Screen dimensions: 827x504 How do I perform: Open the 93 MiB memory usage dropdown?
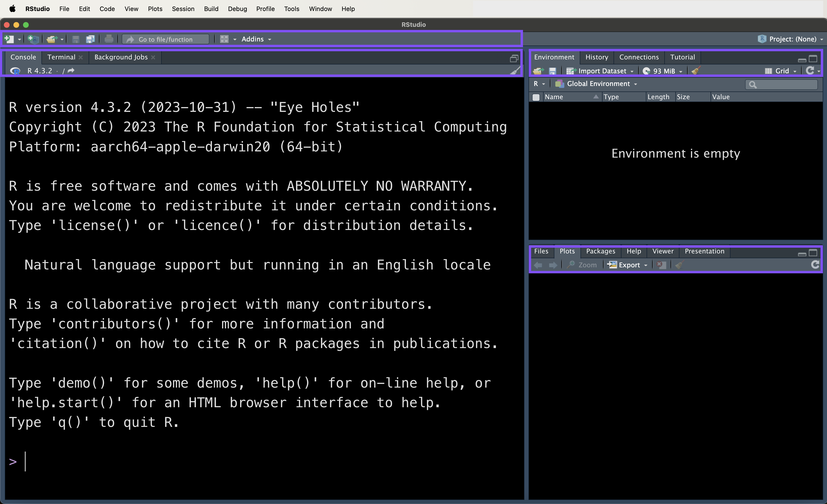(663, 71)
